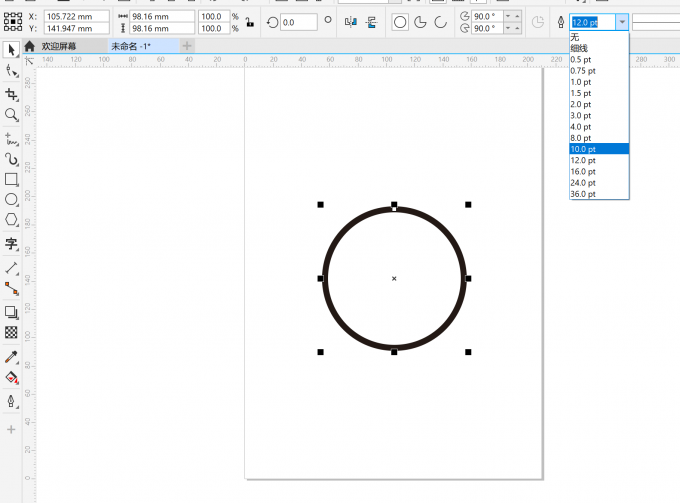Click the object width field
680x503 pixels.
pyautogui.click(x=162, y=16)
